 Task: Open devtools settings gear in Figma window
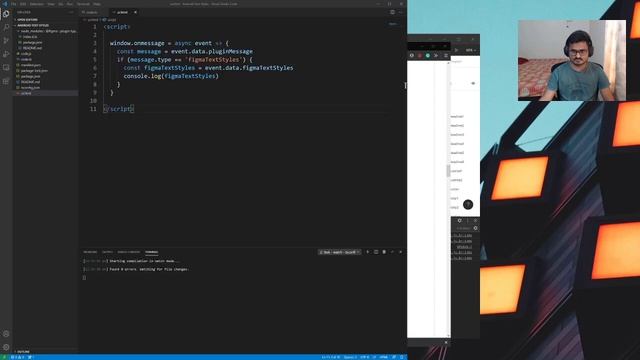(x=460, y=220)
